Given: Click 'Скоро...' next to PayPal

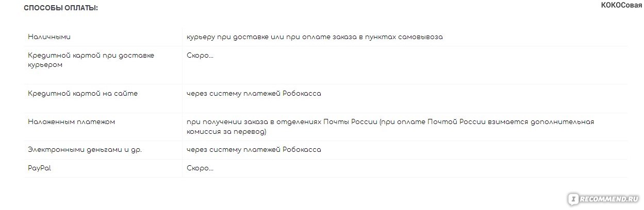Looking at the screenshot, I should pos(200,168).
